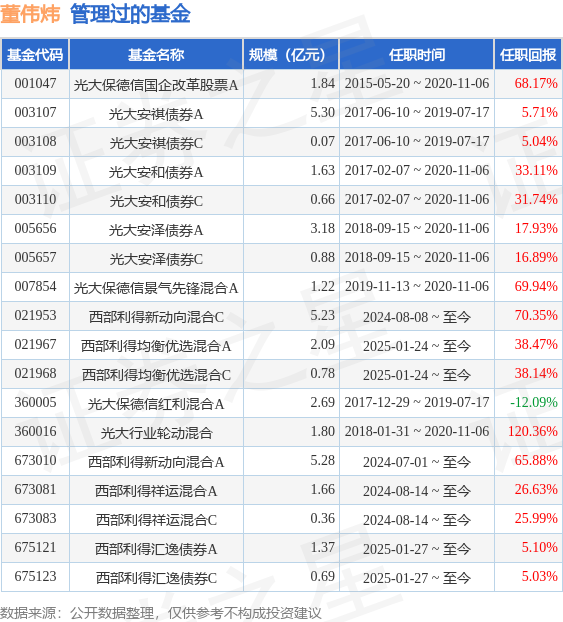563x622 pixels.
Task: Click tenure 2024-08-08 ~ 至今
Action: pyautogui.click(x=417, y=317)
